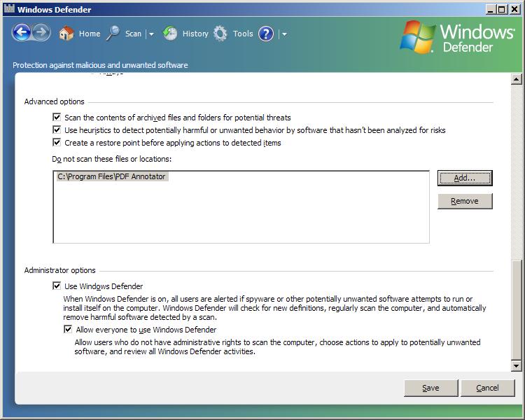
Task: Open the Tools page label
Action: point(243,34)
